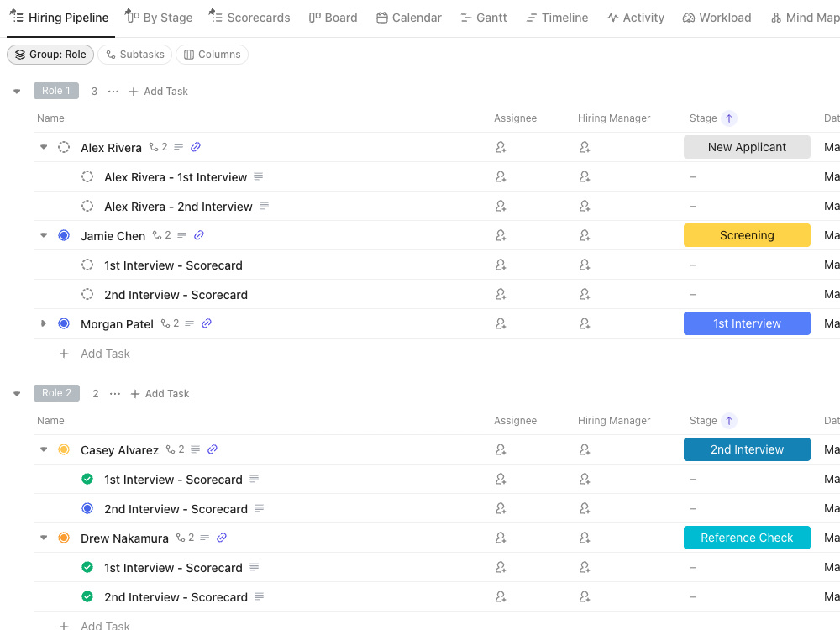840x630 pixels.
Task: Assign a person to Jamie Chen
Action: pyautogui.click(x=501, y=235)
